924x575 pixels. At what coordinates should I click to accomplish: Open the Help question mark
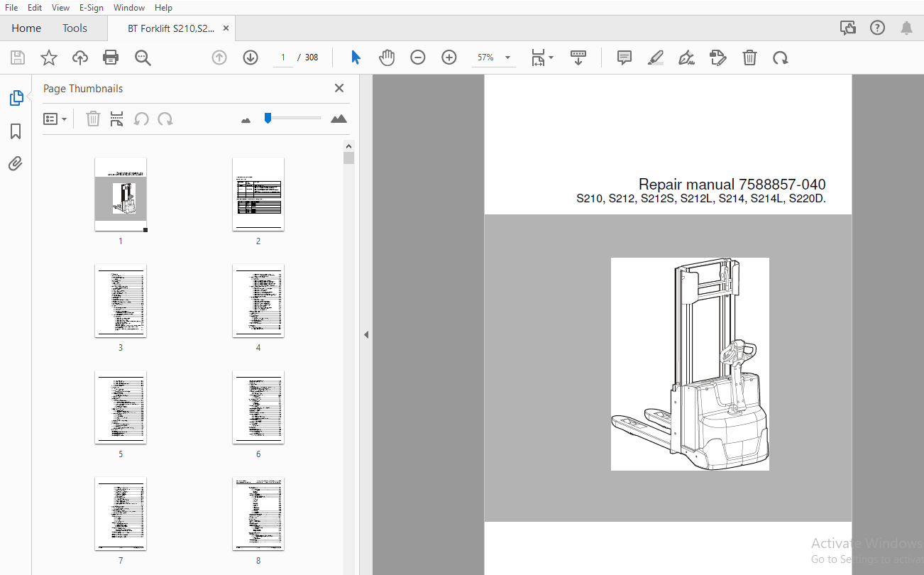click(878, 28)
